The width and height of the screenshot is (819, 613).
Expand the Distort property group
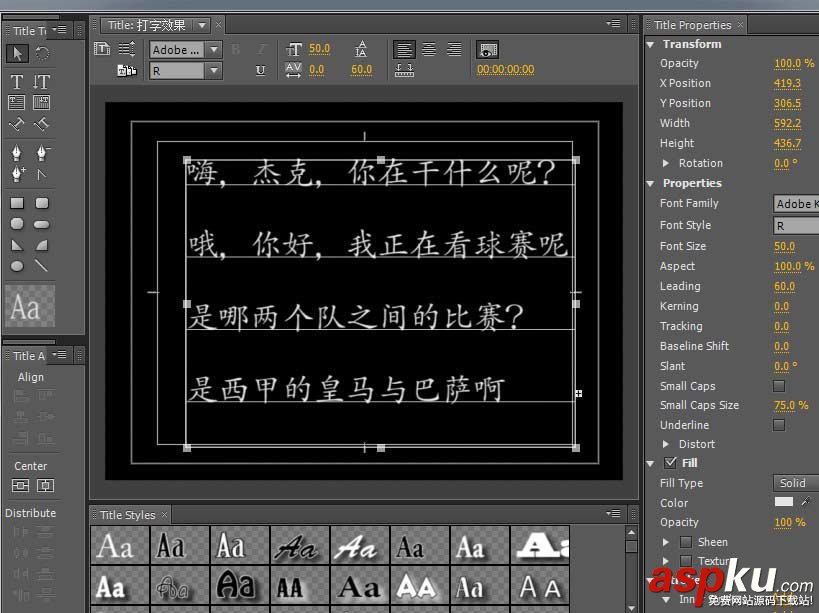pyautogui.click(x=667, y=444)
